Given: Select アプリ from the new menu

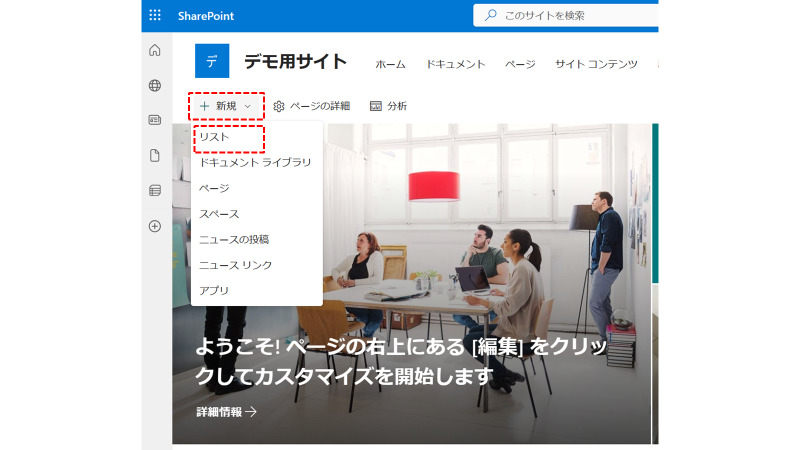Looking at the screenshot, I should point(257,290).
